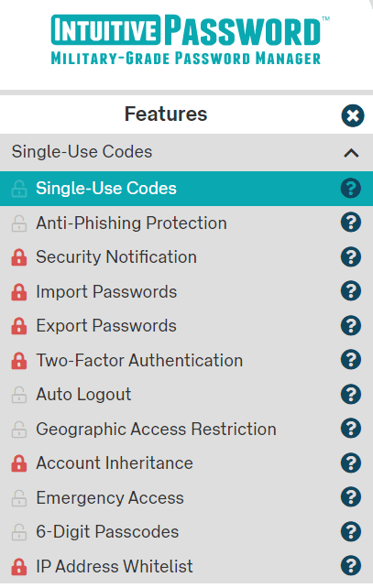Open the Single-Use Codes section header
The height and width of the screenshot is (588, 373).
(x=187, y=152)
